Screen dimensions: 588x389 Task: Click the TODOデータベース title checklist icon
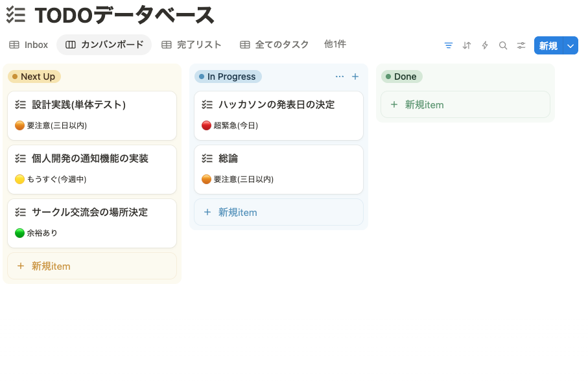(16, 16)
